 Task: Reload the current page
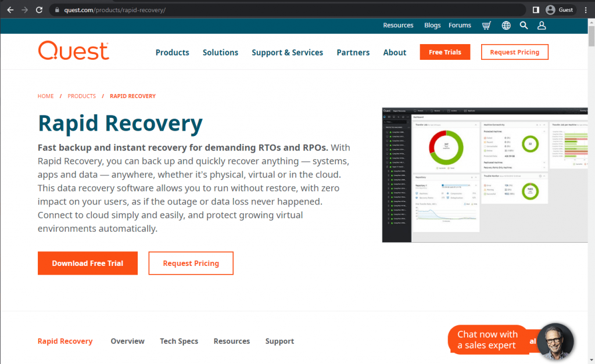pyautogui.click(x=39, y=10)
